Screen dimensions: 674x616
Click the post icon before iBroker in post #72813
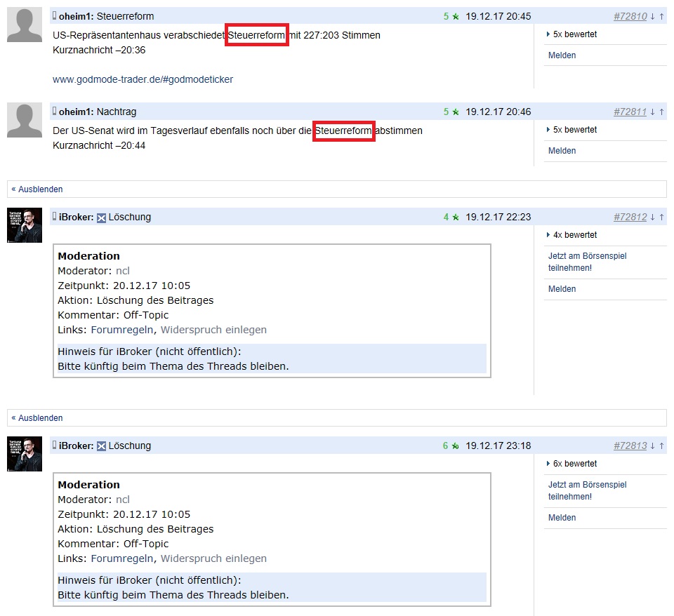[x=55, y=445]
